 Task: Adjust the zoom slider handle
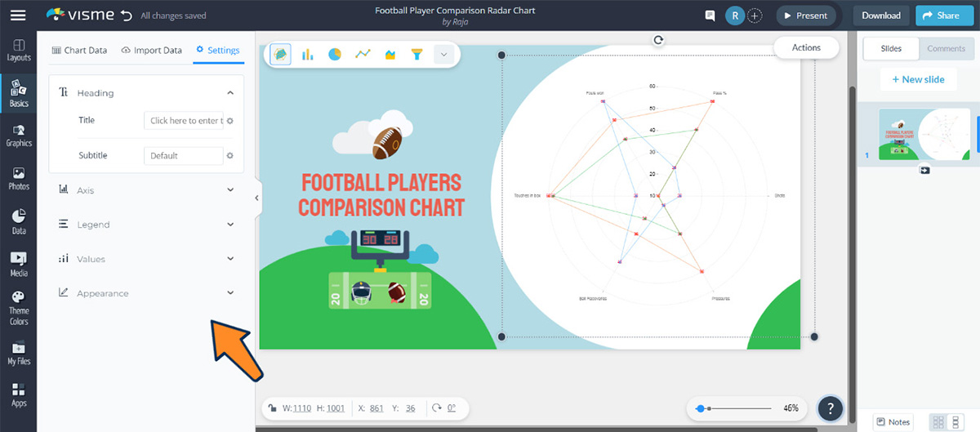[x=701, y=408]
